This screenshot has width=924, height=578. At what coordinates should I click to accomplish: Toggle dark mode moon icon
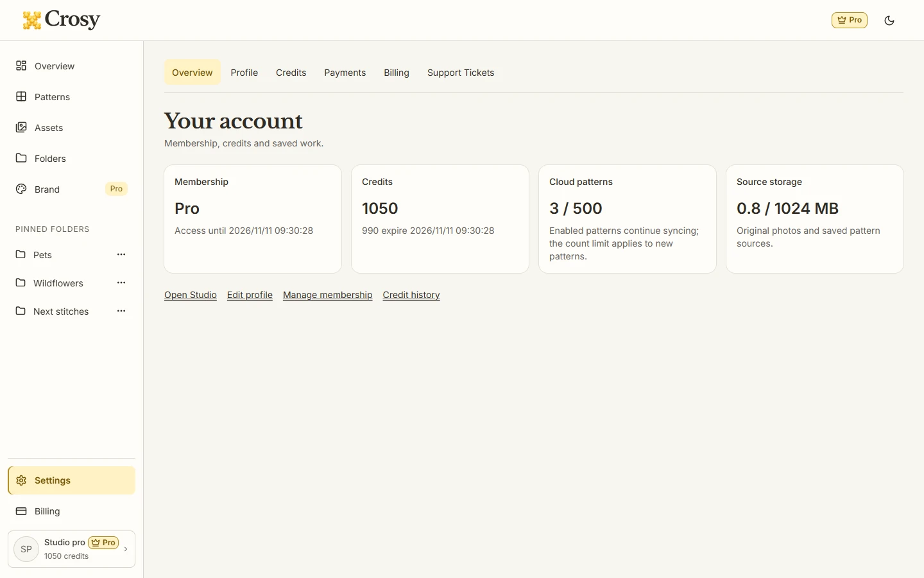889,21
